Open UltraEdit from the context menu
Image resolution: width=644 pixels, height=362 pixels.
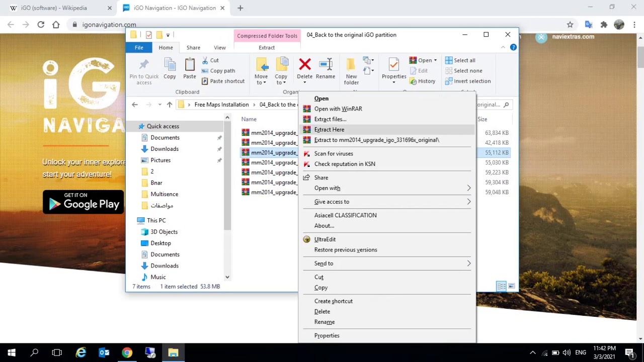point(387,239)
